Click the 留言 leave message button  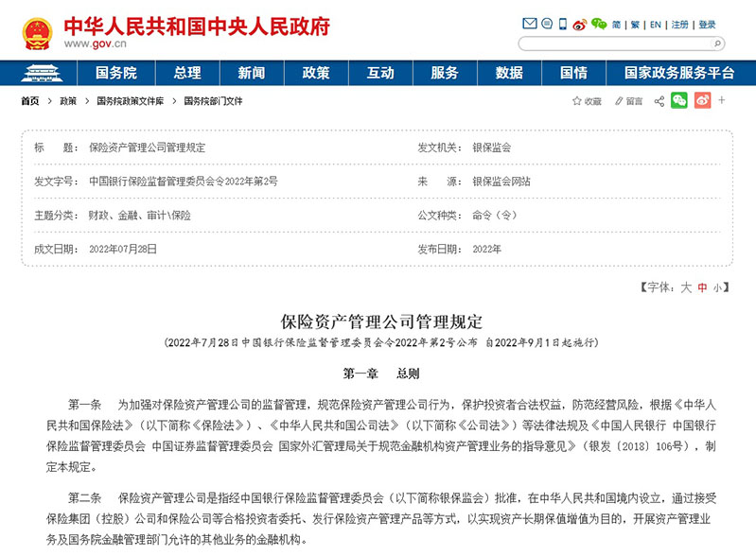pos(628,100)
